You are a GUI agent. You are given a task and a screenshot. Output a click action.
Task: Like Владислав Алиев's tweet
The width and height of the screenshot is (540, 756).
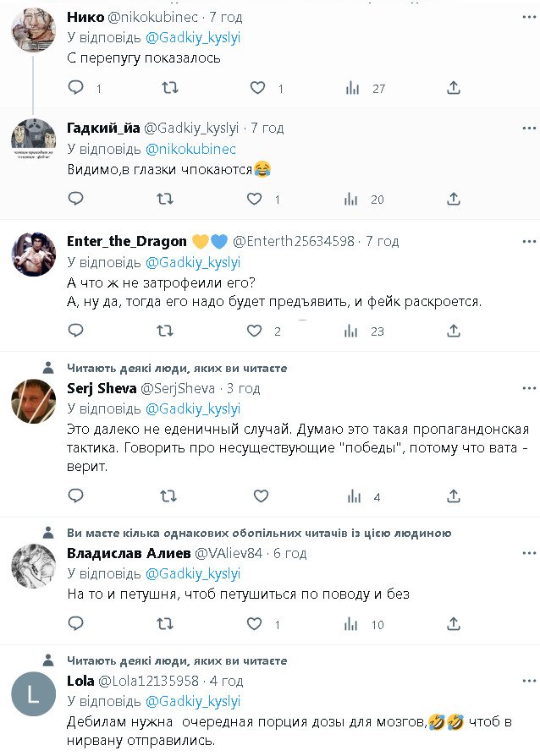coord(256,624)
